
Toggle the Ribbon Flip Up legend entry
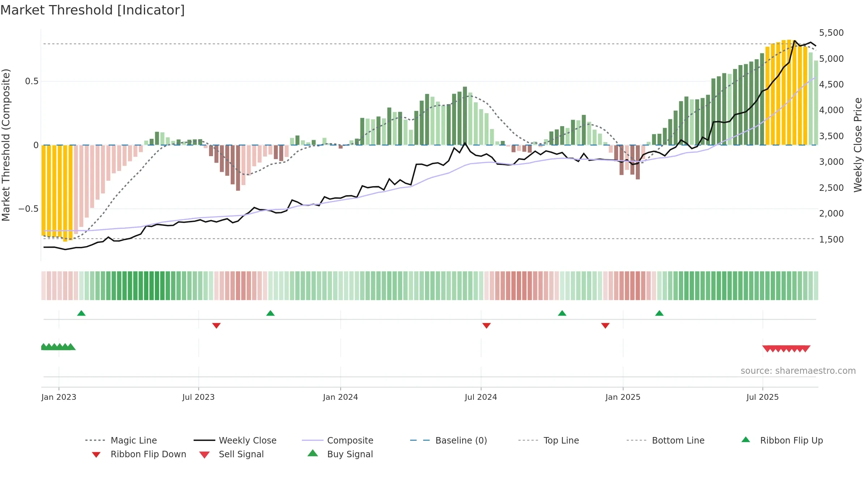click(x=782, y=440)
